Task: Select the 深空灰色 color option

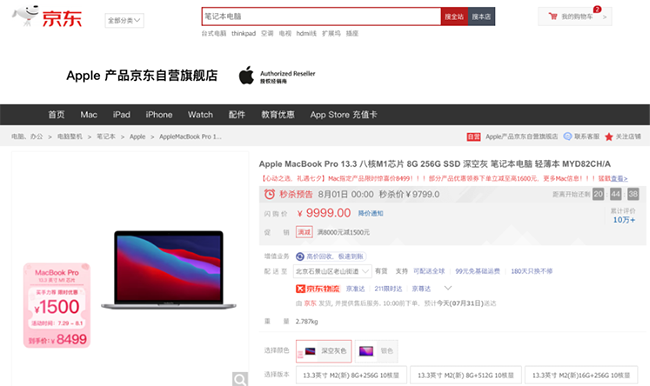Action: pyautogui.click(x=324, y=351)
